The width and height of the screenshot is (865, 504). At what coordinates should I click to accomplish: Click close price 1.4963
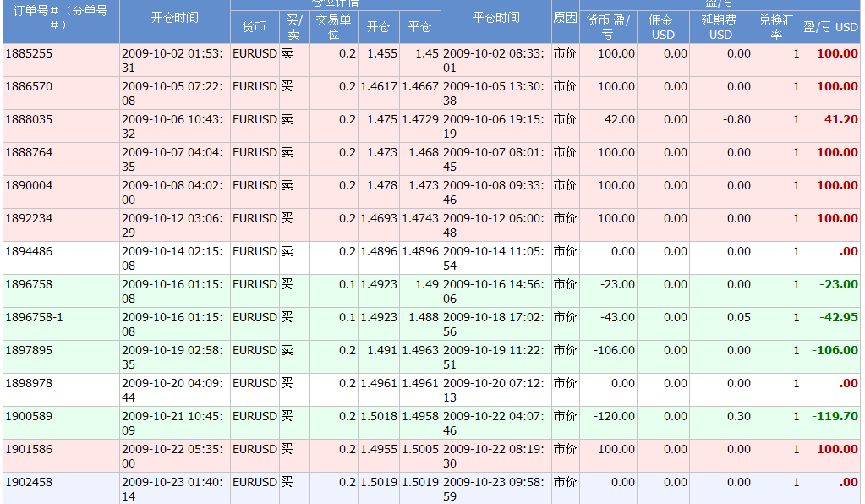[x=420, y=351]
